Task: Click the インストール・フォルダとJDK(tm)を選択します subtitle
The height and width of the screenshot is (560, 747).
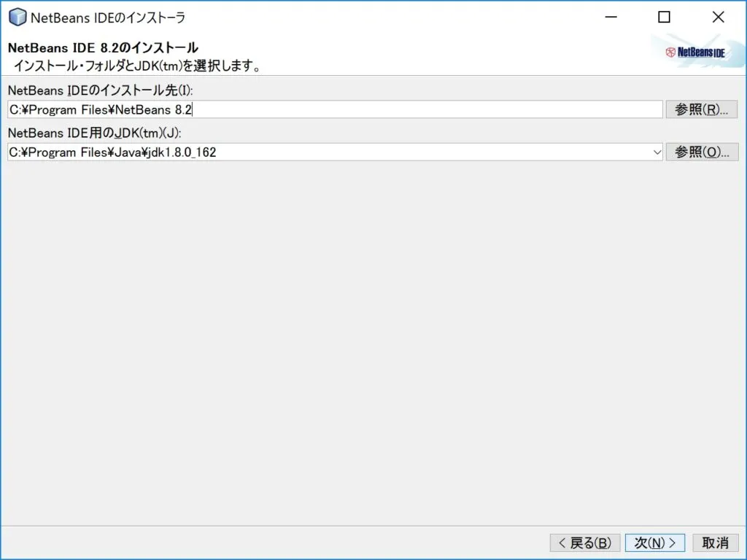Action: (x=136, y=65)
